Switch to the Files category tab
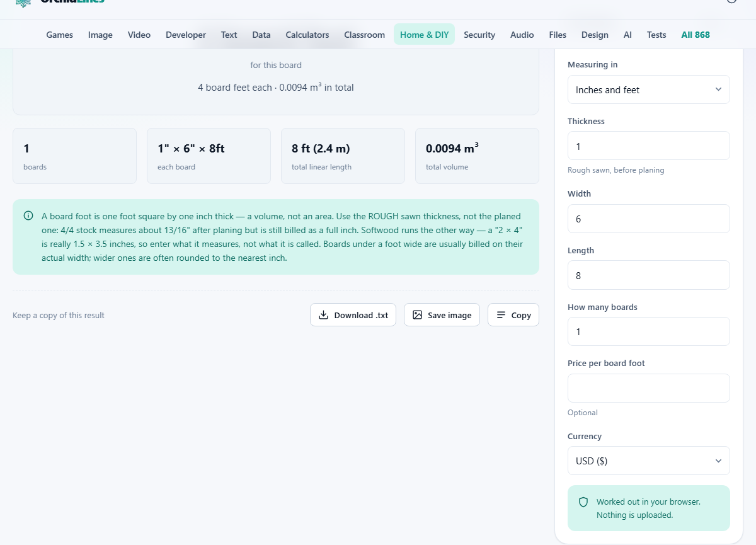The height and width of the screenshot is (545, 756). 558,35
